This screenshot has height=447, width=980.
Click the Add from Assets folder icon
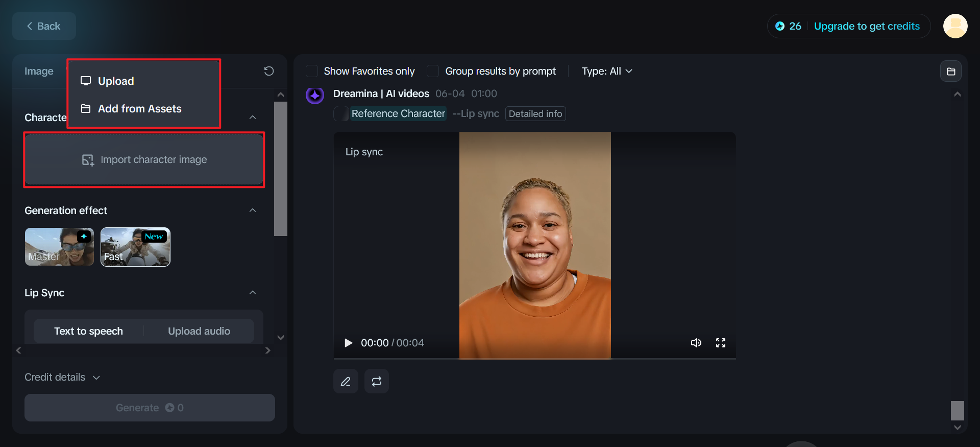[x=86, y=109]
